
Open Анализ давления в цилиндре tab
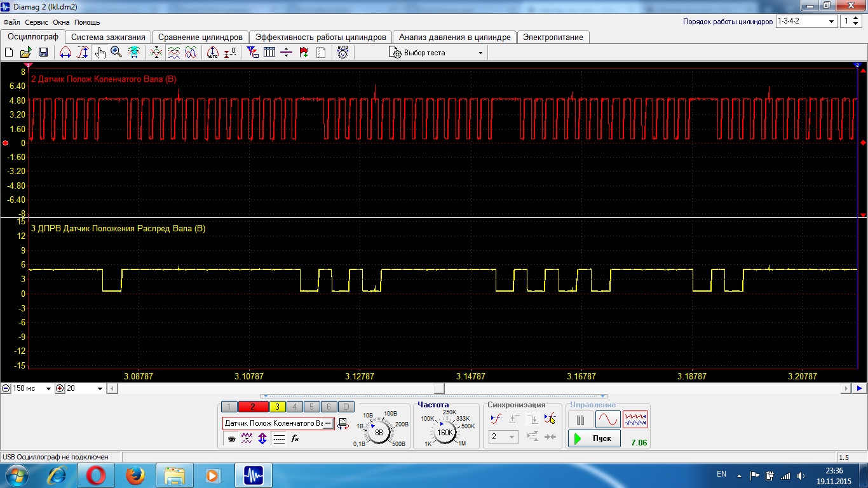454,37
